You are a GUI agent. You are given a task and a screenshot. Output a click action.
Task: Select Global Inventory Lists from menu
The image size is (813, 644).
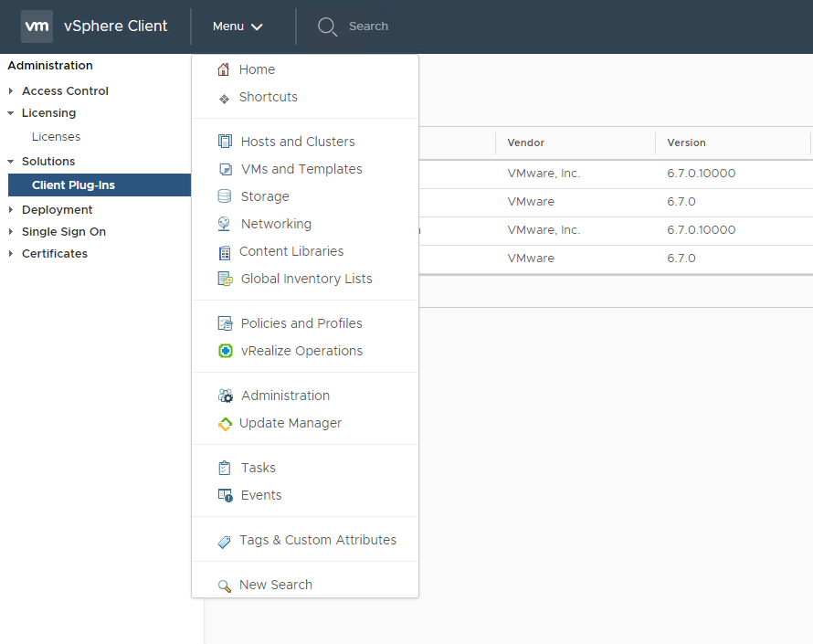[306, 279]
